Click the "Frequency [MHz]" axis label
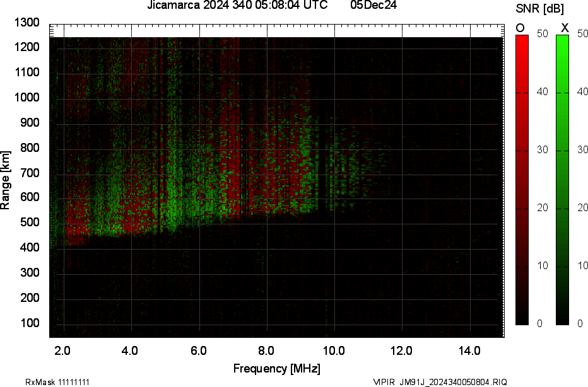This screenshot has width=588, height=387. click(x=278, y=367)
